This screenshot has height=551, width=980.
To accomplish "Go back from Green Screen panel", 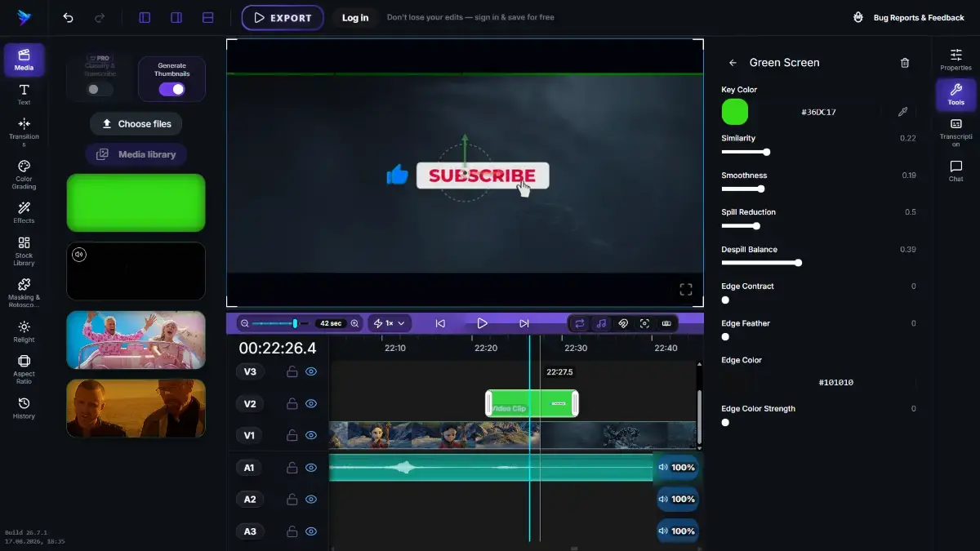I will 733,63.
